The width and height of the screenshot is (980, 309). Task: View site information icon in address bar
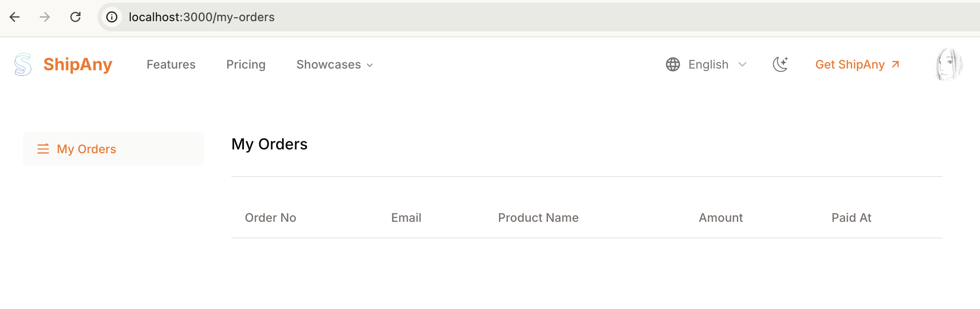(x=112, y=17)
